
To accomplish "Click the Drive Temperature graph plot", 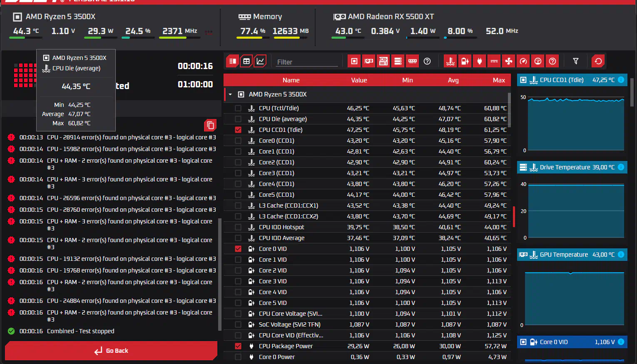I will tap(576, 211).
